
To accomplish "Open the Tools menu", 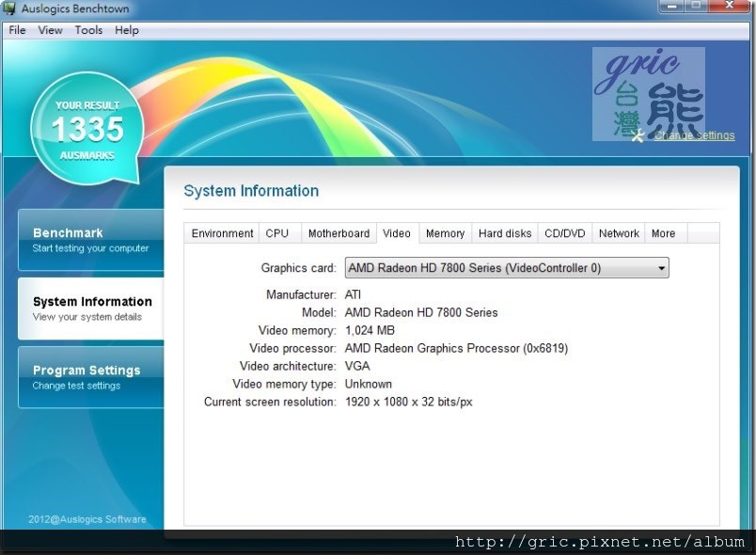I will 88,30.
